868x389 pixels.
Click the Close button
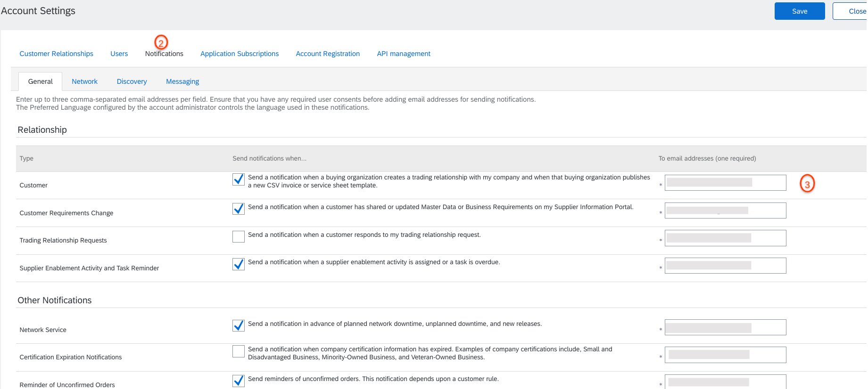850,11
